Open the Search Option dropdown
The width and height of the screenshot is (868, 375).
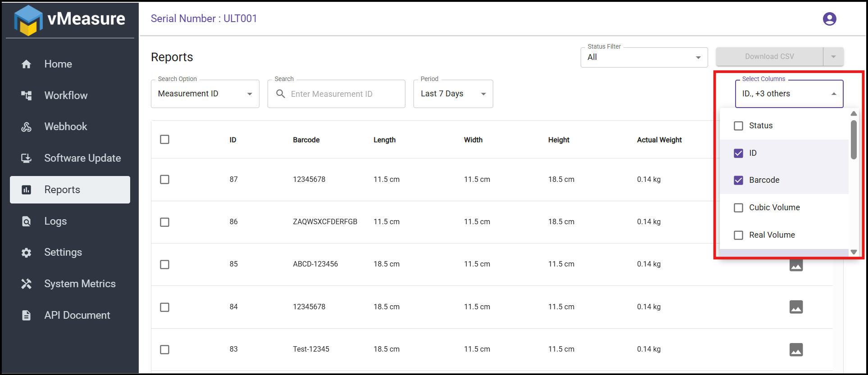205,94
